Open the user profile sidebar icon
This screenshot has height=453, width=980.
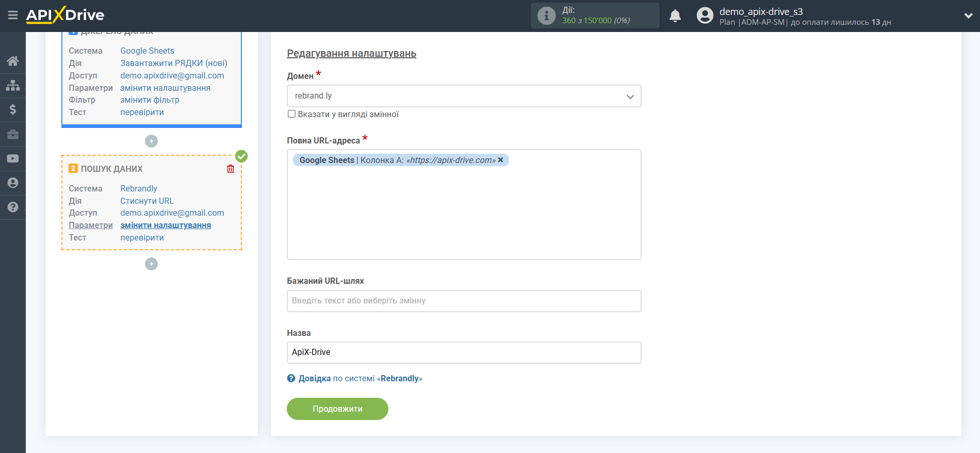[x=13, y=183]
